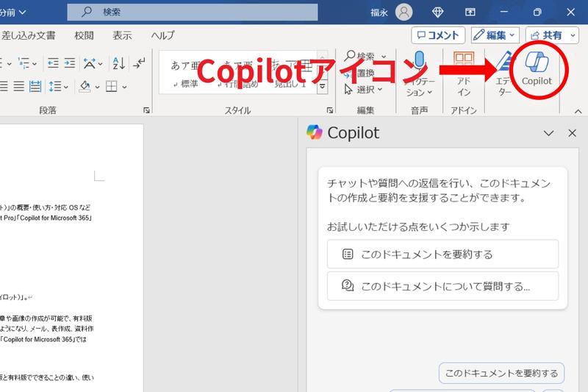Switch to the 表示 ribbon tab
Viewport: 588px width, 392px height.
122,35
